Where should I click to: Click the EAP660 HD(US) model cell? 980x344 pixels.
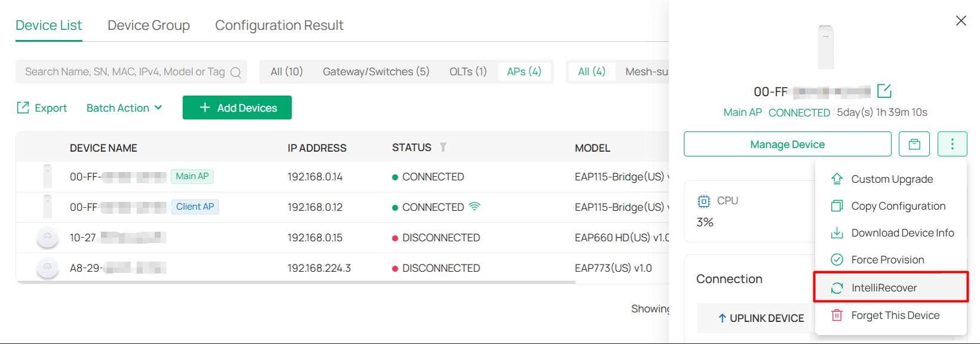[x=622, y=238]
